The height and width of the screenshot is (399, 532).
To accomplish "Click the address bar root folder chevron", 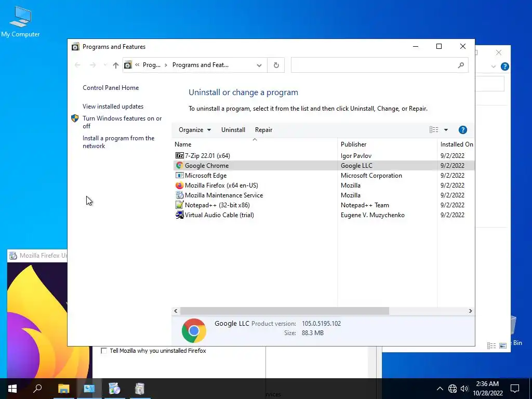I will tap(137, 65).
